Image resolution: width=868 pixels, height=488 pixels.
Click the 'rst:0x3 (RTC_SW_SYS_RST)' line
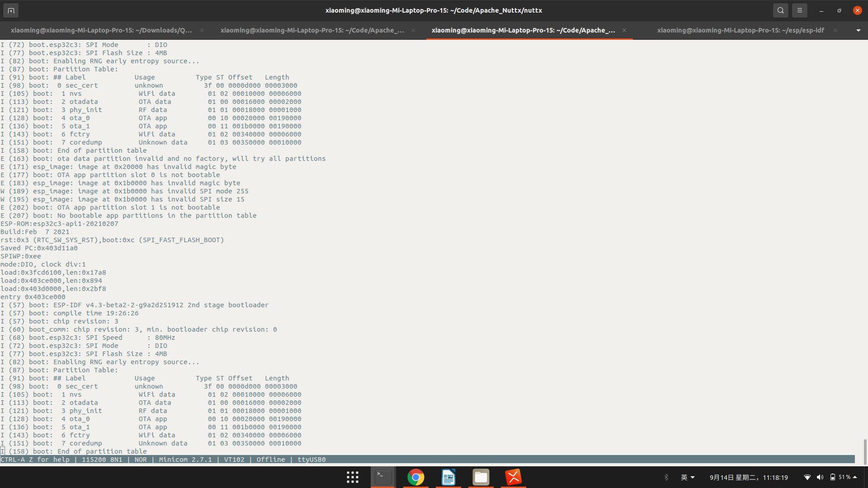point(112,240)
